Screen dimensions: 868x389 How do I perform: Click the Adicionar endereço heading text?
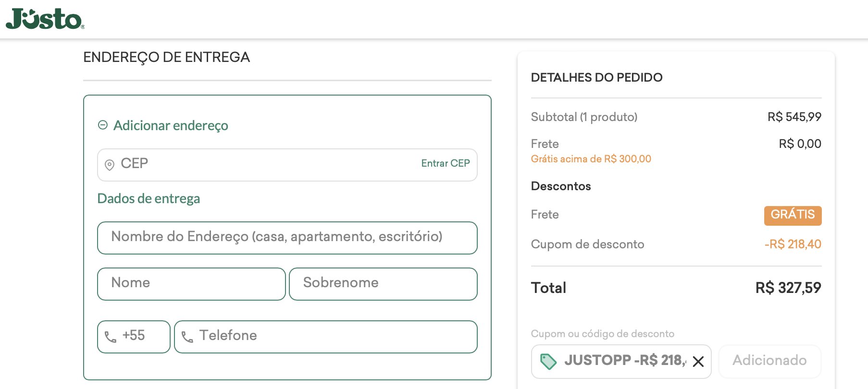[x=171, y=125]
